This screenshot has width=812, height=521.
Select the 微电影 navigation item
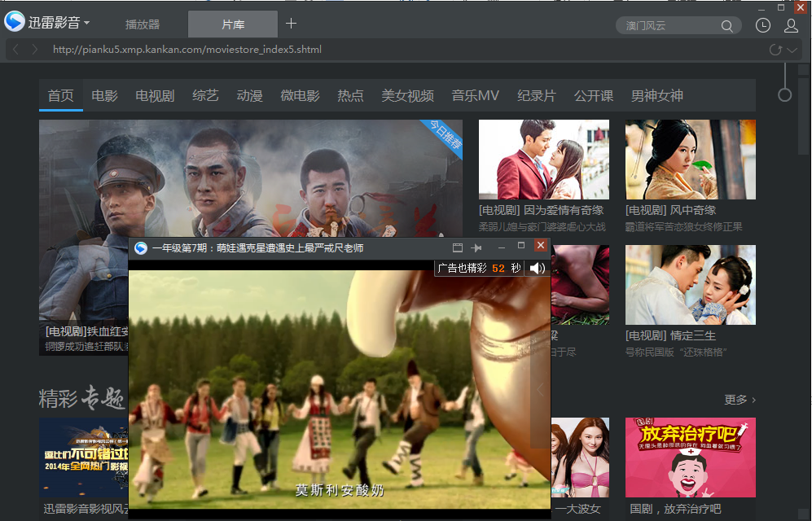(x=300, y=96)
